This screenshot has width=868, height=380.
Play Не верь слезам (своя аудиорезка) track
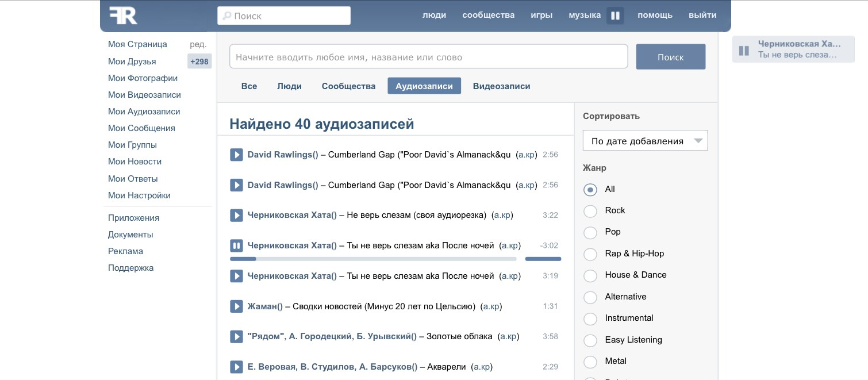(236, 216)
